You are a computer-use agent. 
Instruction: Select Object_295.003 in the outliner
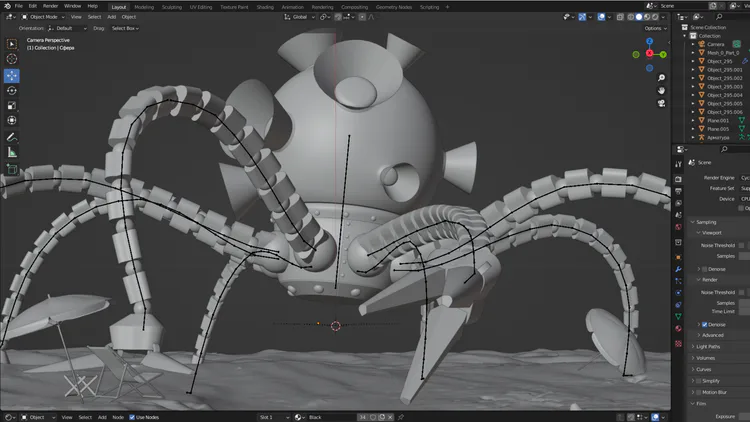(724, 87)
